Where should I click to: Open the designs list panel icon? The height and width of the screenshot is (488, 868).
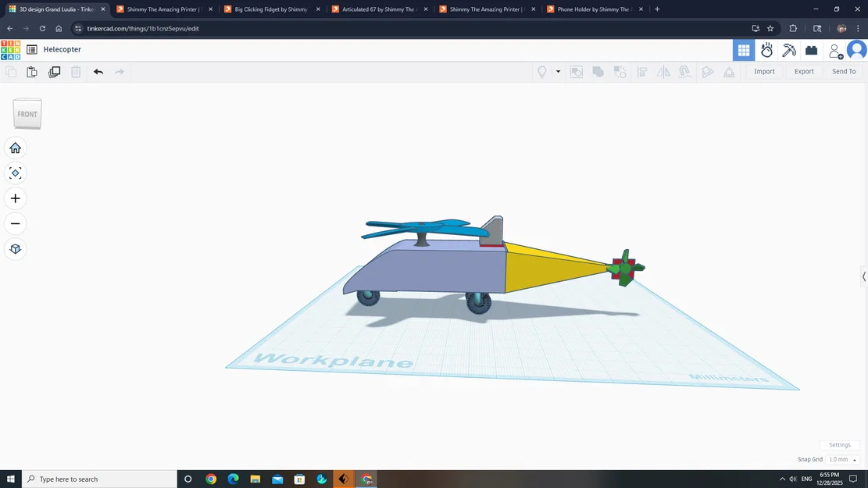(32, 49)
